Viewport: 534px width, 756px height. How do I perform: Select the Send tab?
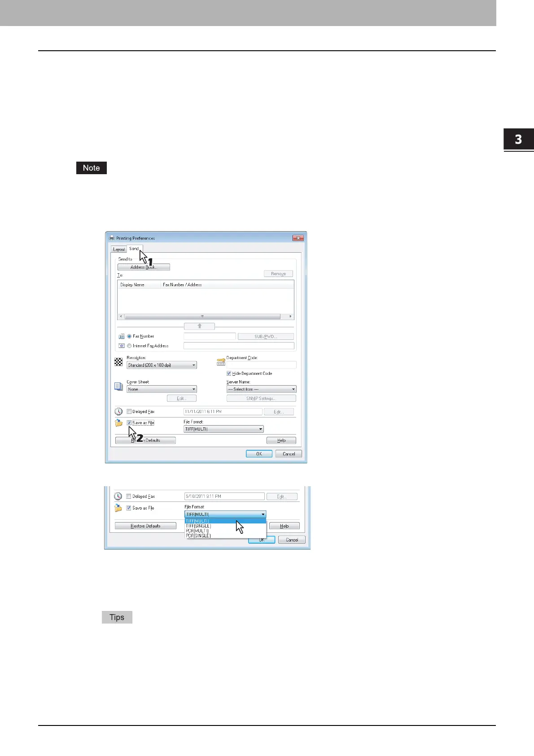(x=134, y=249)
